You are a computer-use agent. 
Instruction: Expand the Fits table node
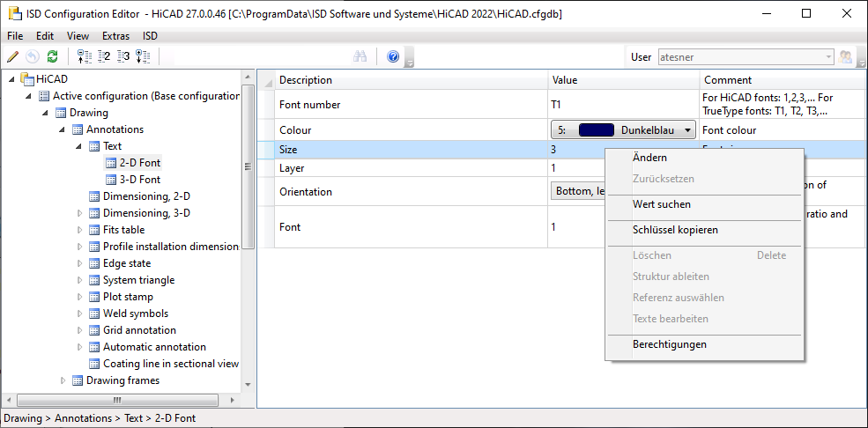tap(79, 230)
